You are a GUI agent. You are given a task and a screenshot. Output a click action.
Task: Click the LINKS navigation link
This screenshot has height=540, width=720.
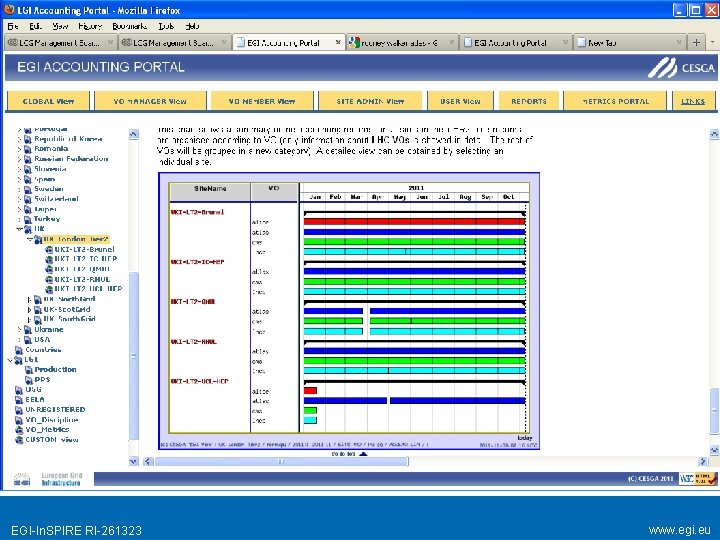coord(693,101)
